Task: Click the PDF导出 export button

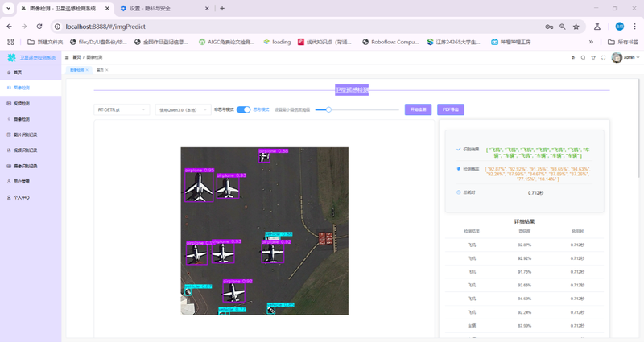Action: (451, 109)
